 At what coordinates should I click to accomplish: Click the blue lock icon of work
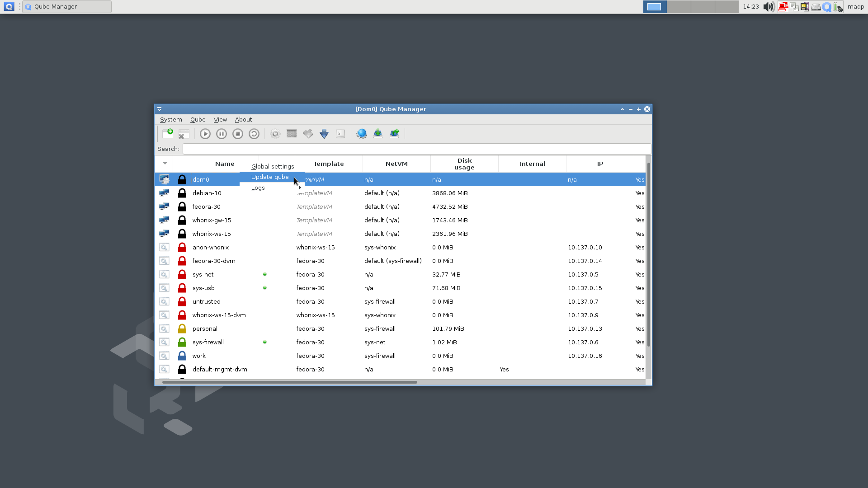tap(182, 356)
